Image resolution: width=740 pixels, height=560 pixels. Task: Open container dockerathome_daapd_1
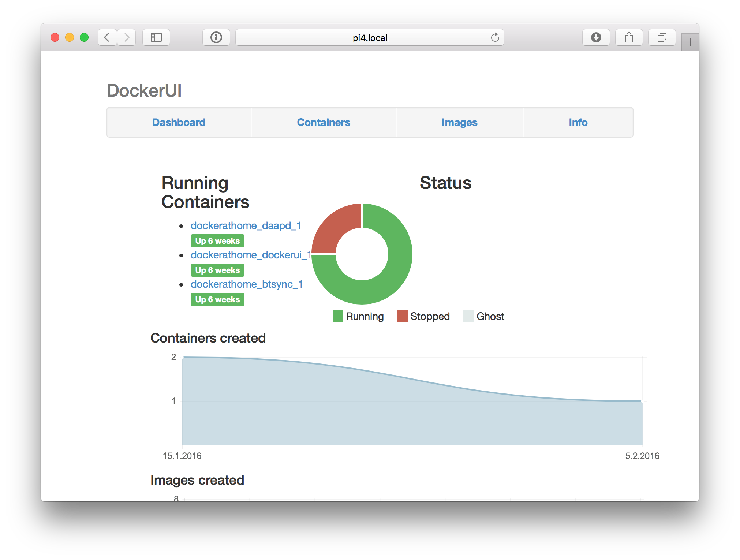[246, 225]
